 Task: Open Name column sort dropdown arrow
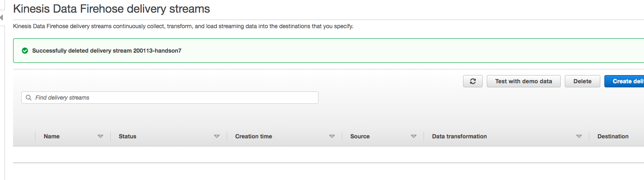(100, 136)
